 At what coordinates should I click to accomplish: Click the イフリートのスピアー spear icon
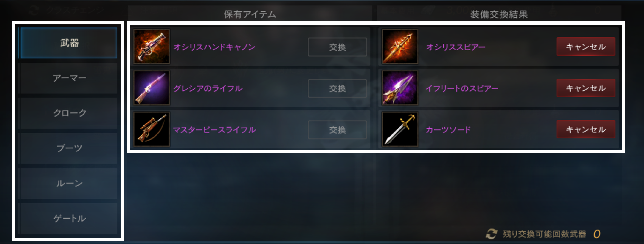point(400,88)
